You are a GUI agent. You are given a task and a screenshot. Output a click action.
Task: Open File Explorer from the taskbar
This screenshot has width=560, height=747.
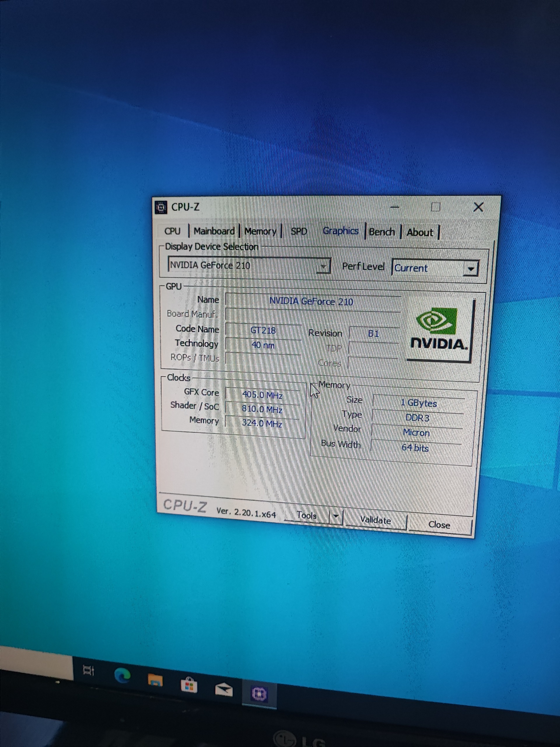point(155,680)
